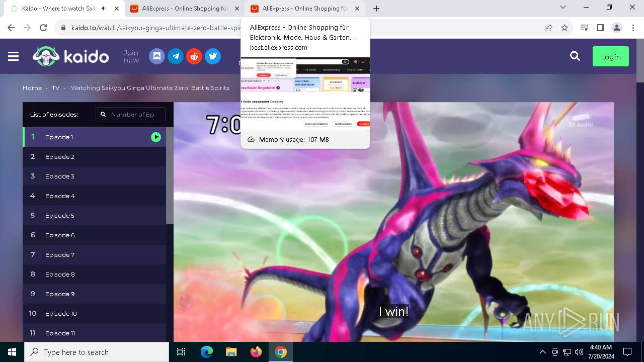The width and height of the screenshot is (644, 362).
Task: Click the anime video player
Action: (393, 222)
